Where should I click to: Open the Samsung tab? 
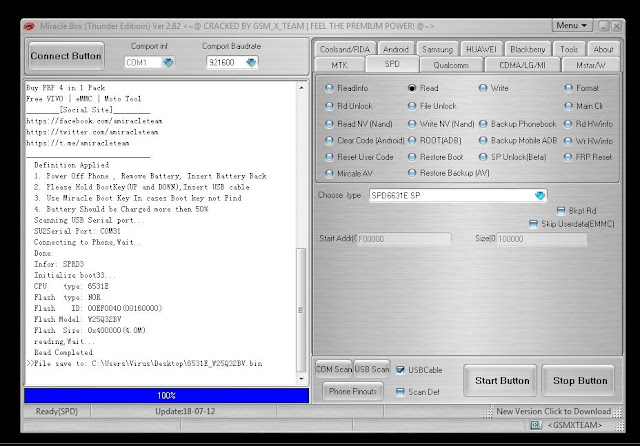(x=437, y=49)
